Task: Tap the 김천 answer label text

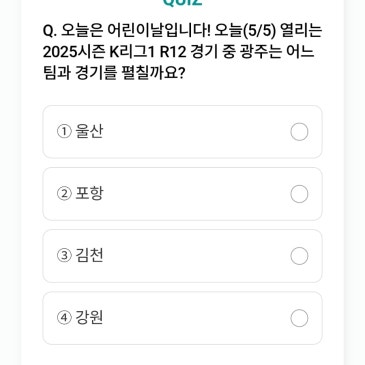Action: [89, 255]
